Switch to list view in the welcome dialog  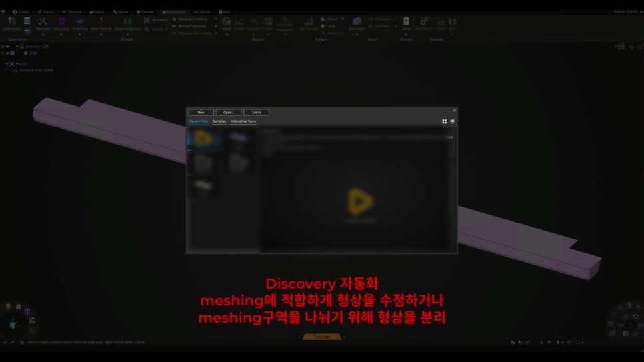(452, 121)
